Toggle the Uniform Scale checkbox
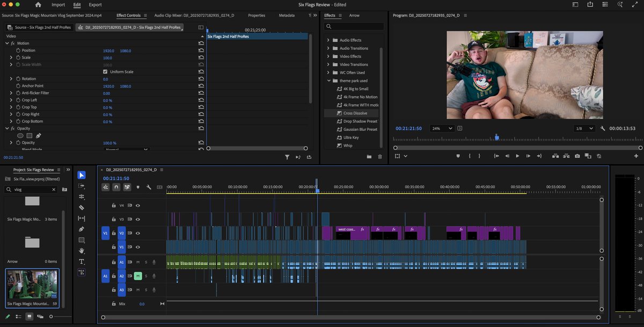644x327 pixels. pyautogui.click(x=105, y=72)
